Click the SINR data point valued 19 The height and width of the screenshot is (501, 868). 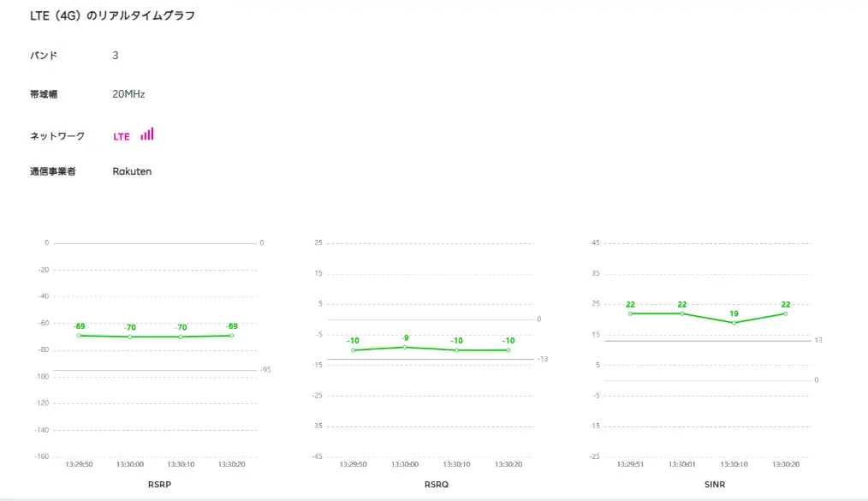pyautogui.click(x=734, y=323)
